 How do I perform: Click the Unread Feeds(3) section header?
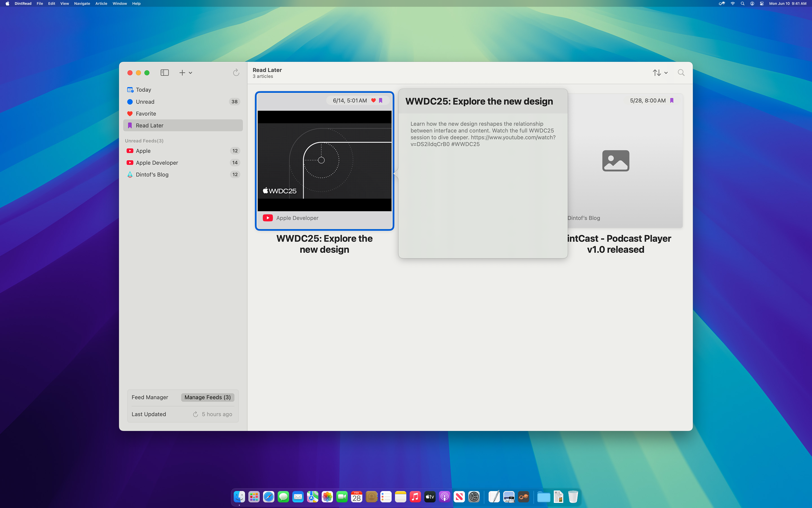tap(144, 141)
